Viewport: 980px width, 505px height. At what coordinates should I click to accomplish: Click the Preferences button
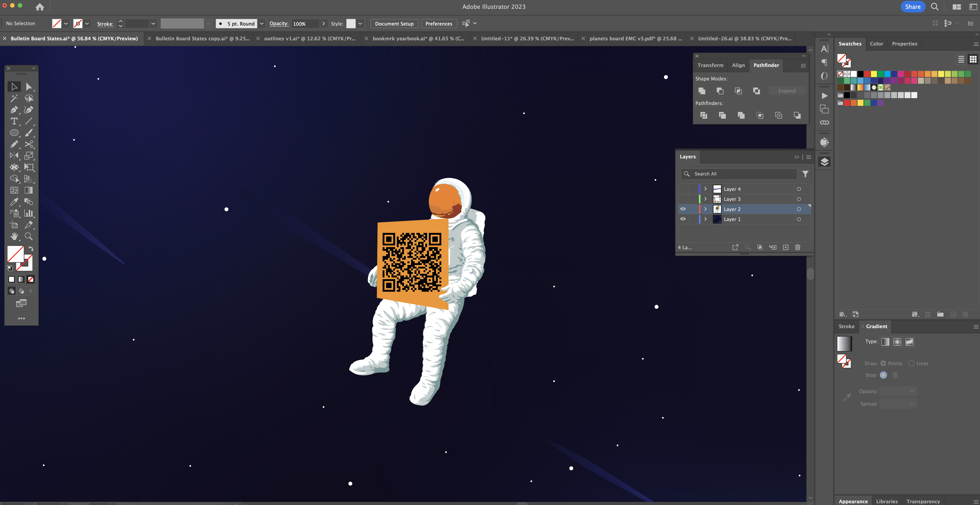439,24
